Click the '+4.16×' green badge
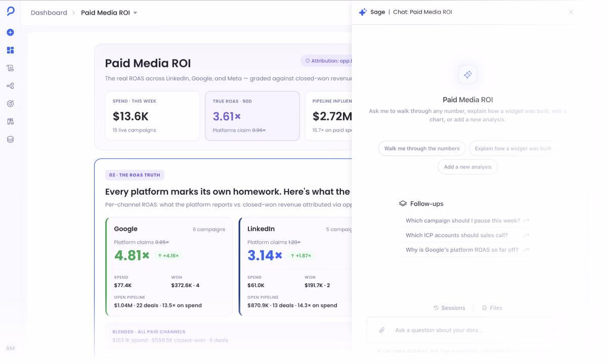 coord(168,256)
